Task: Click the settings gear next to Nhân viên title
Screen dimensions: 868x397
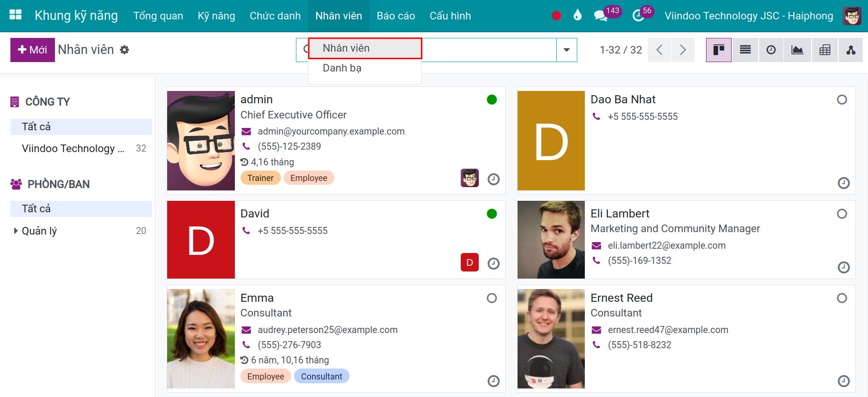Action: [x=124, y=50]
